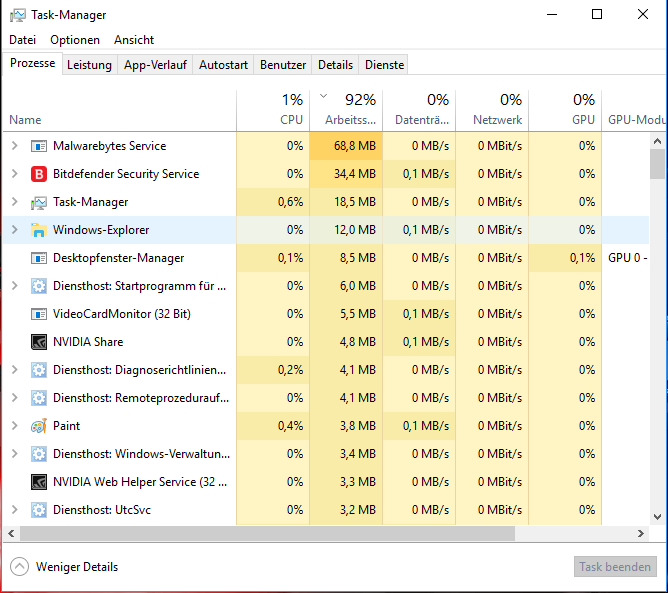This screenshot has width=668, height=593.
Task: Click the Task beenden button
Action: point(615,567)
